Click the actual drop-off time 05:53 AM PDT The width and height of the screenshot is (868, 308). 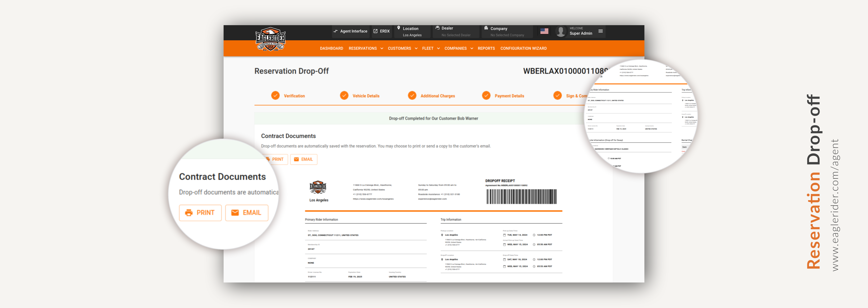click(x=545, y=266)
